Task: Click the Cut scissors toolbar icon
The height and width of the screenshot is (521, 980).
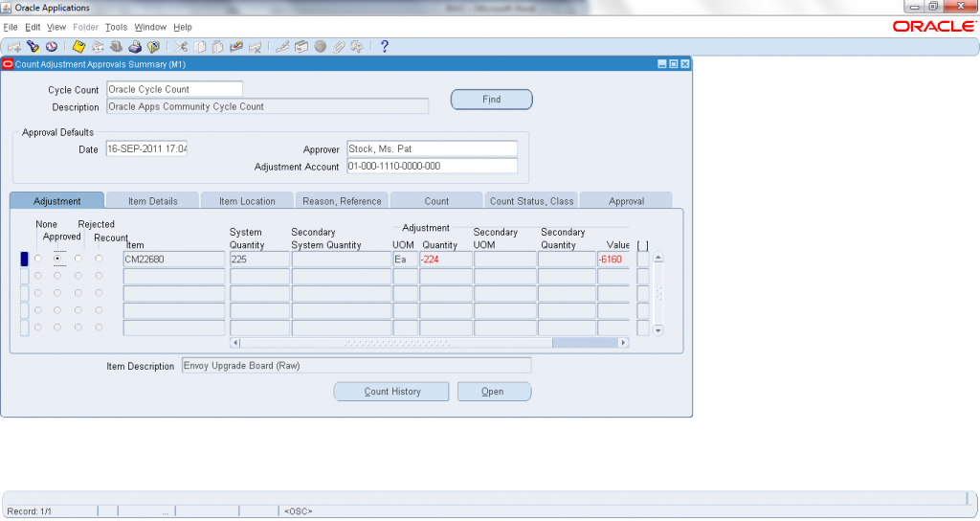Action: click(x=181, y=46)
